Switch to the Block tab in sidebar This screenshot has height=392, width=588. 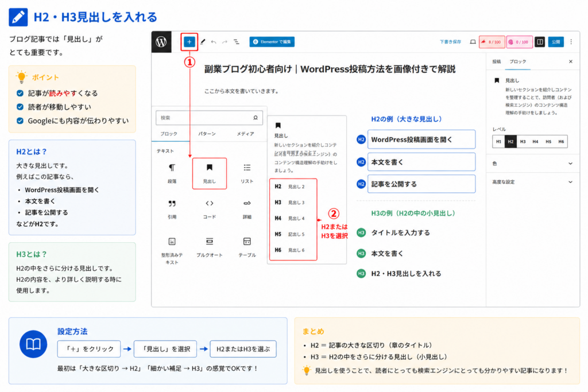pos(517,61)
